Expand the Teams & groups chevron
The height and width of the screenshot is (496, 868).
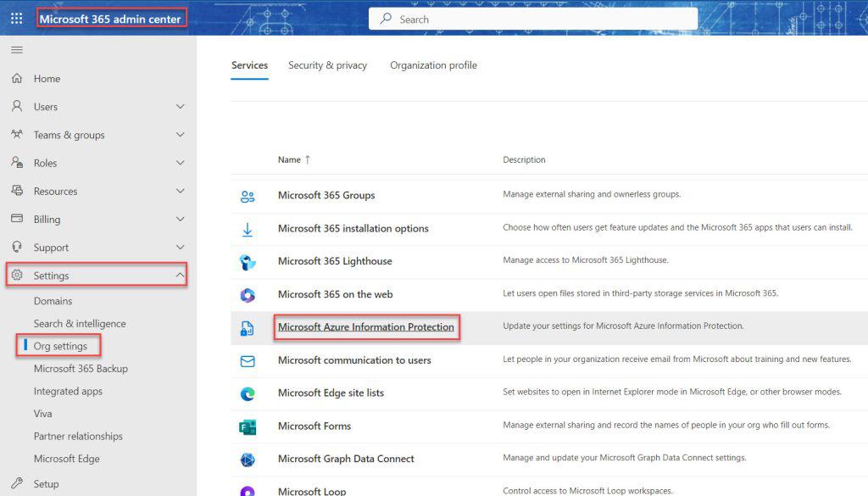click(x=181, y=135)
